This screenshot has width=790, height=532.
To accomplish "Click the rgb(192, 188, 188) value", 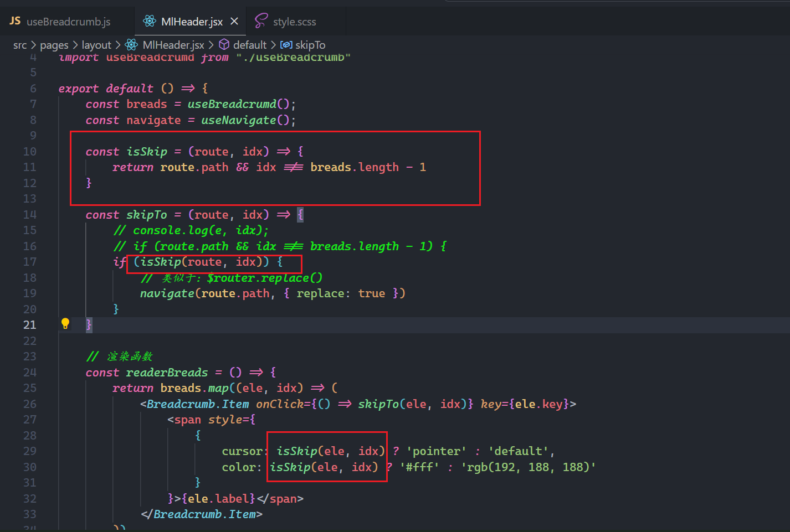I will pos(528,467).
